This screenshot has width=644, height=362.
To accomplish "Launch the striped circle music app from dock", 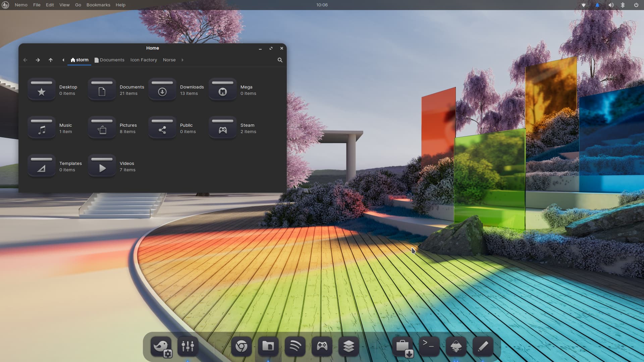I will click(x=295, y=346).
